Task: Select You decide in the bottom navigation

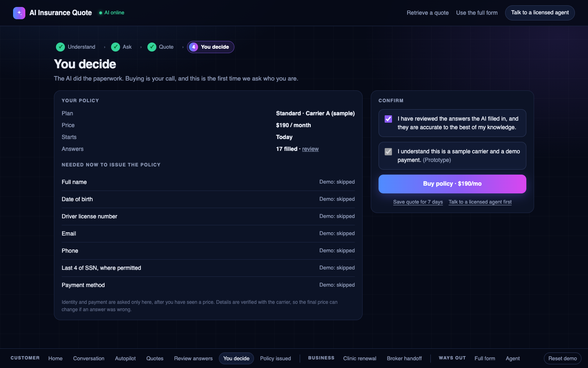Action: 236,358
